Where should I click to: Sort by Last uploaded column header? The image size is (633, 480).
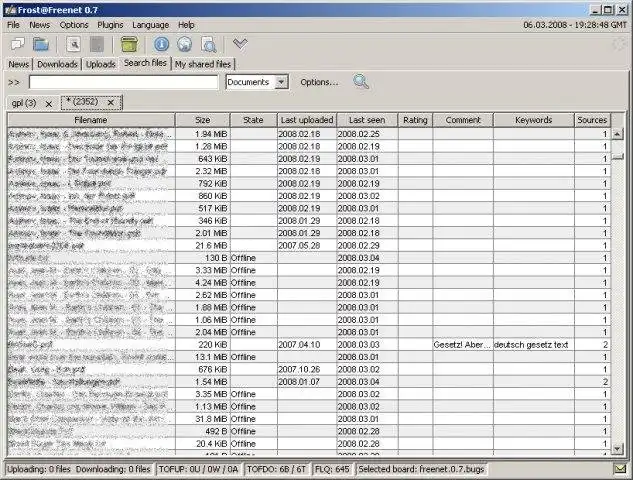pyautogui.click(x=307, y=120)
